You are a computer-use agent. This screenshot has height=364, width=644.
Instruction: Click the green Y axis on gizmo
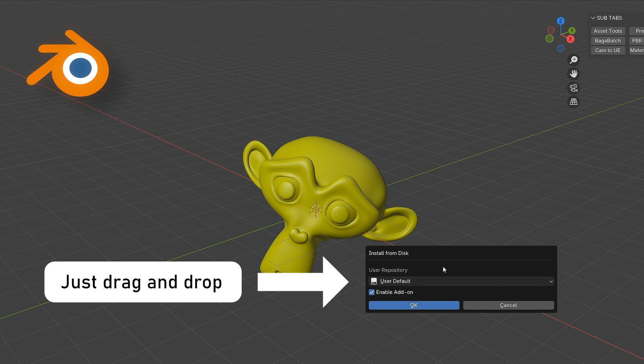(572, 30)
